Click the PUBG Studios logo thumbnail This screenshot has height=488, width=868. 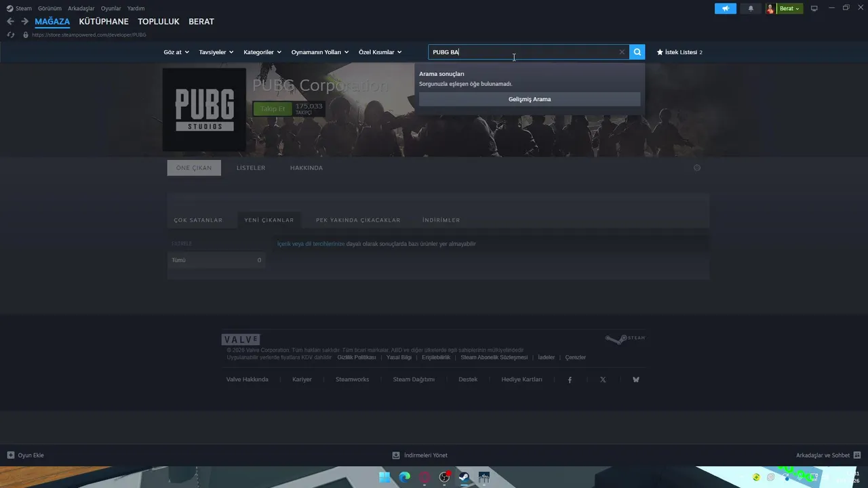204,110
